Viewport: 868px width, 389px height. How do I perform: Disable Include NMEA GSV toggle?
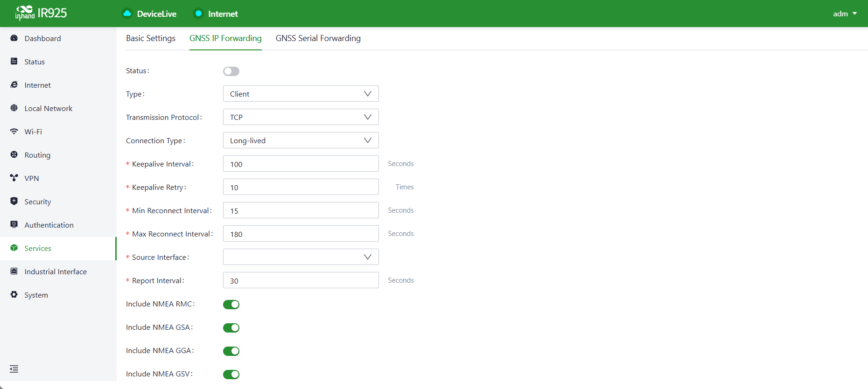[231, 374]
